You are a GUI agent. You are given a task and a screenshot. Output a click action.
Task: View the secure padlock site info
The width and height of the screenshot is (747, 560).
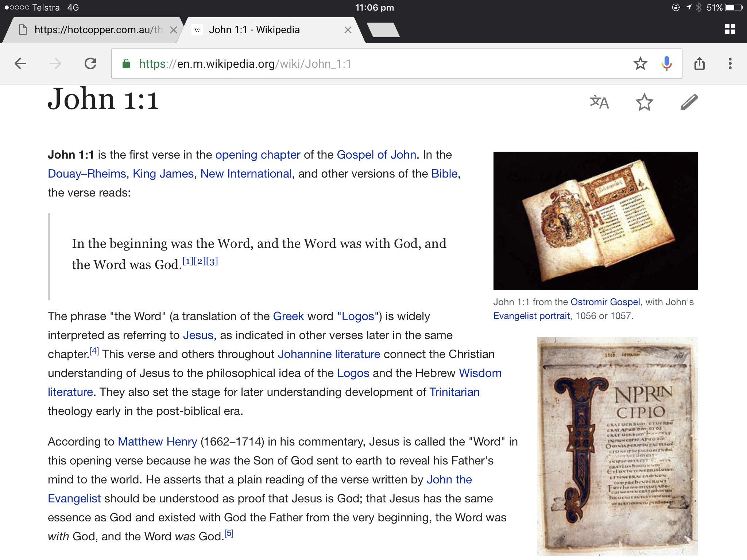pyautogui.click(x=126, y=63)
